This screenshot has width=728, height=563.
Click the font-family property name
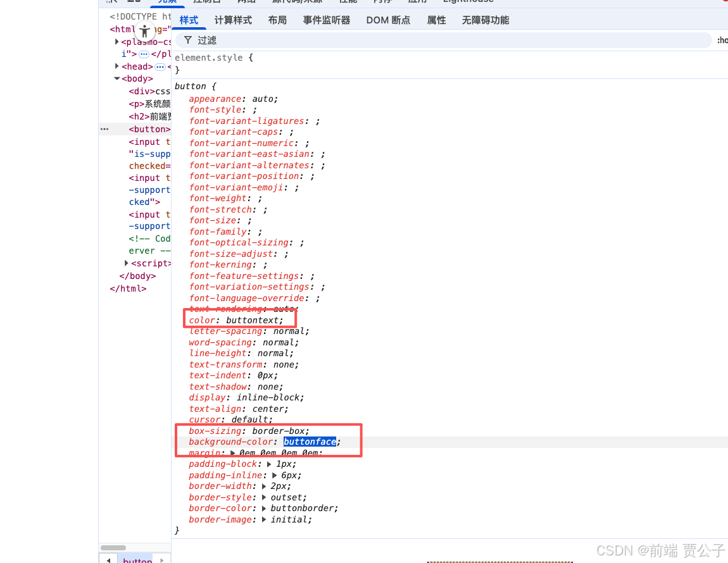pos(218,231)
